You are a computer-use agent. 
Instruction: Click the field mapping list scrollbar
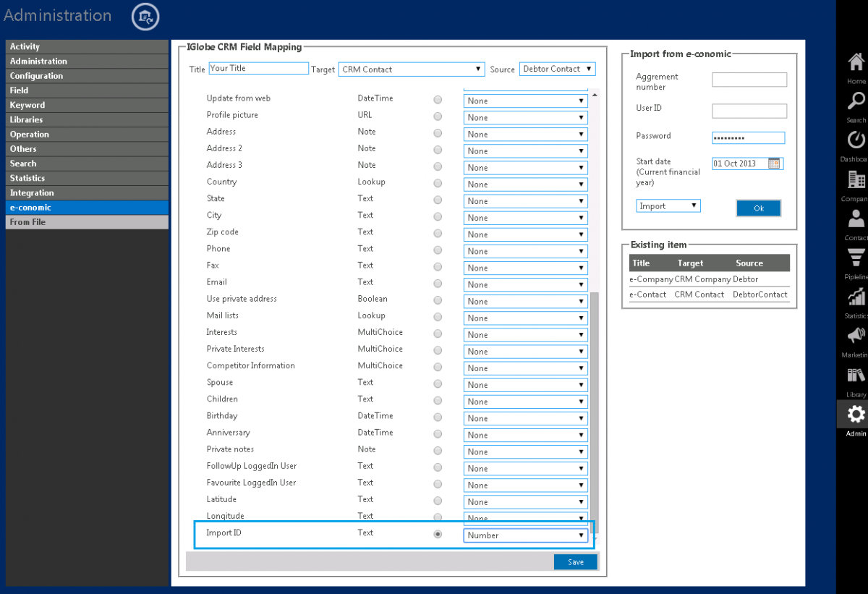coord(595,412)
